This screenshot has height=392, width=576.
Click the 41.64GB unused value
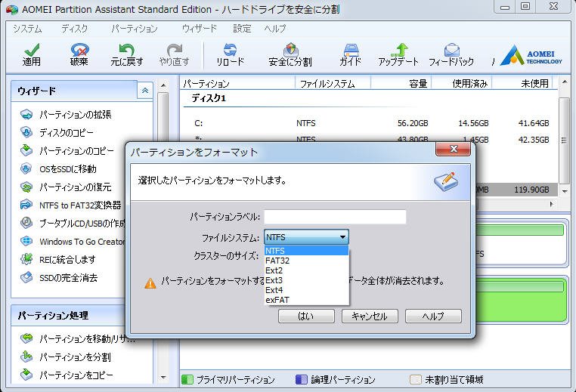pos(534,123)
